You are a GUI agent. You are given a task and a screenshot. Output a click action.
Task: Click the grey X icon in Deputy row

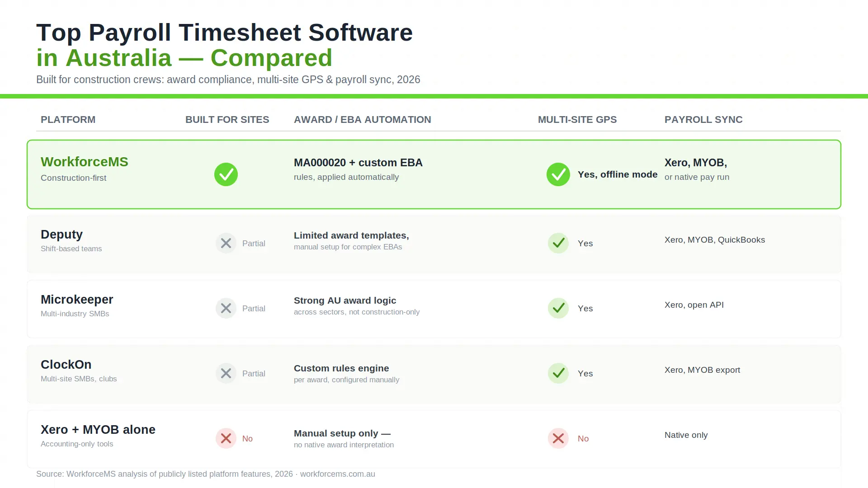(226, 243)
